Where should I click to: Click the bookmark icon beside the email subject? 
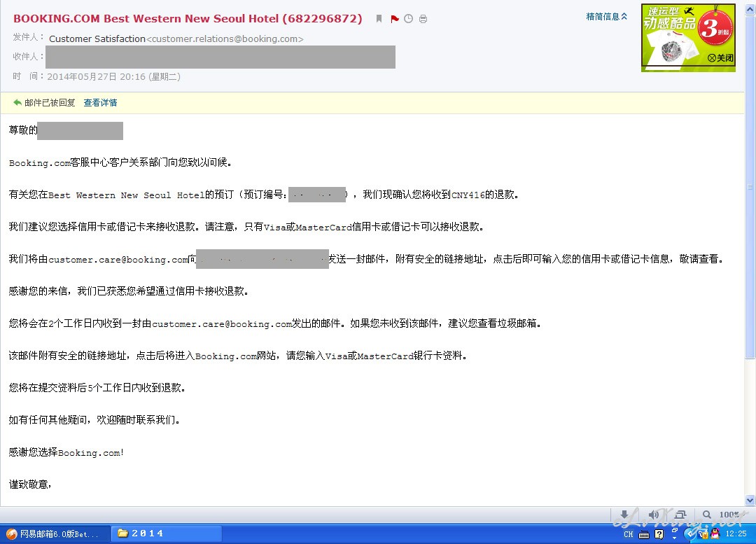click(379, 19)
